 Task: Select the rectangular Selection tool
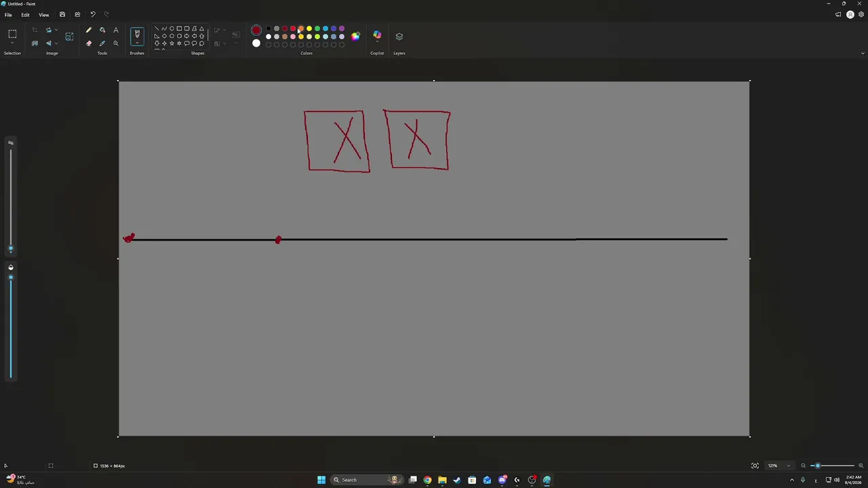(12, 33)
